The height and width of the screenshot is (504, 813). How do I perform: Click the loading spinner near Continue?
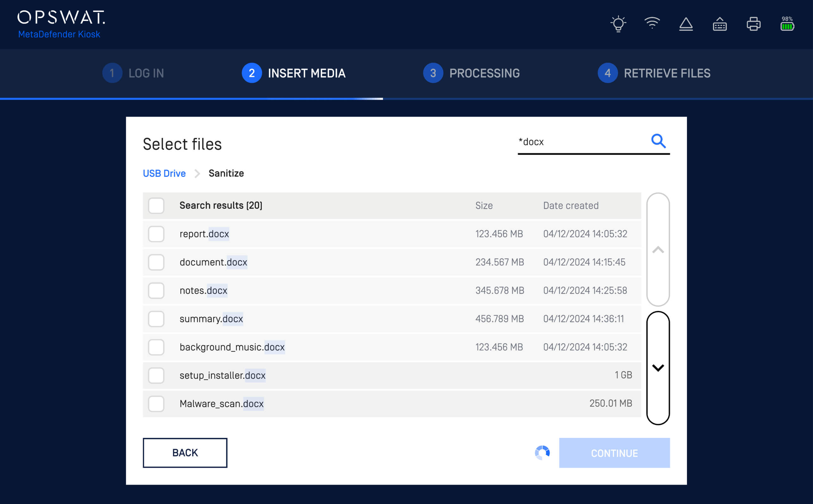click(543, 453)
